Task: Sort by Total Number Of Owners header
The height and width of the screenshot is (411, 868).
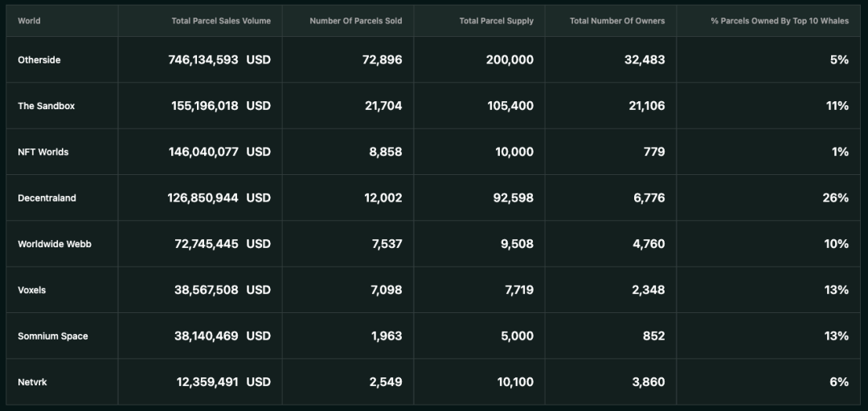Action: 617,21
